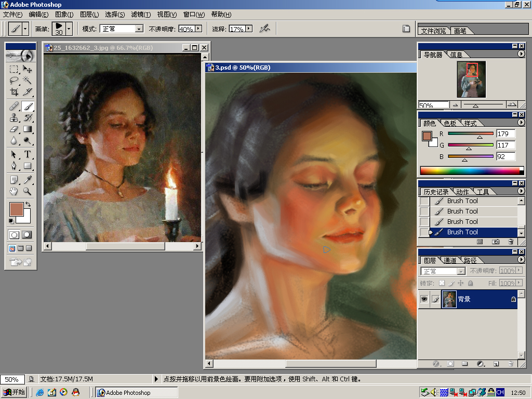The height and width of the screenshot is (399, 532).
Task: Select the Healing Brush tool
Action: (14, 107)
